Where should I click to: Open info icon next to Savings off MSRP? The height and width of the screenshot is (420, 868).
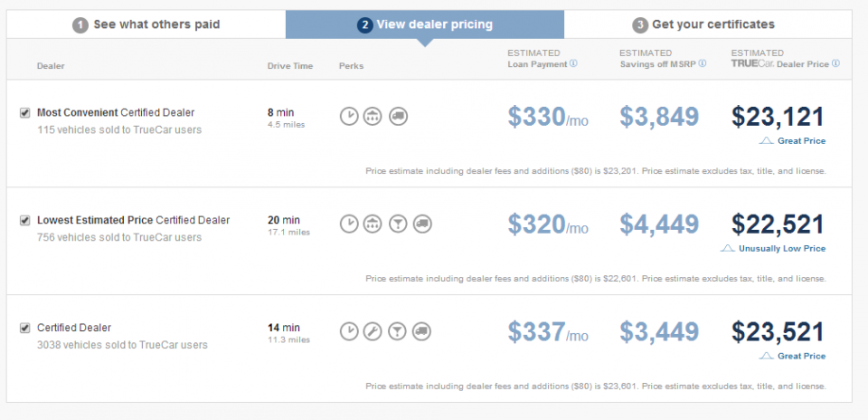[703, 63]
